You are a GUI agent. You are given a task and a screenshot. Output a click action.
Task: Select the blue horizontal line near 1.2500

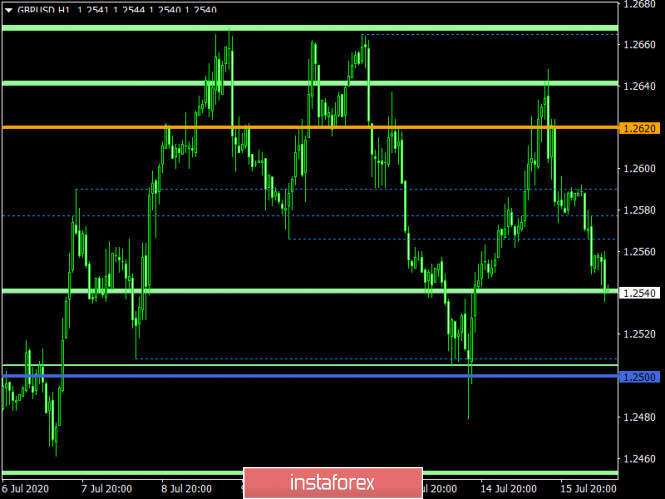click(300, 375)
